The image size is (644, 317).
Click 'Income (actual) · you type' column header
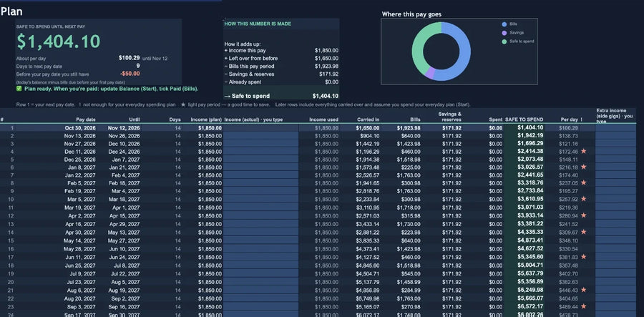(253, 120)
